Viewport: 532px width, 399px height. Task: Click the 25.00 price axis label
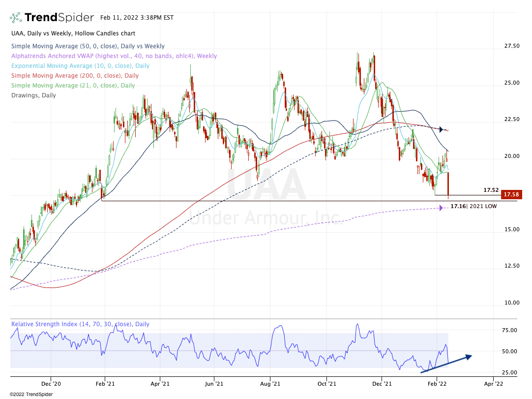coord(512,83)
